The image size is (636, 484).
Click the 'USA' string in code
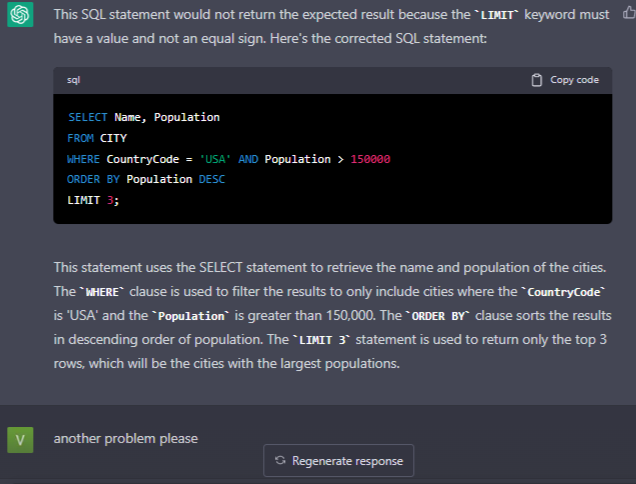coord(215,159)
